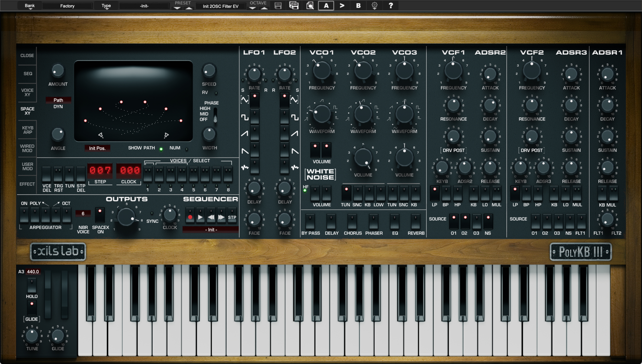Select the LFO2 square waveform icon

coord(295,117)
